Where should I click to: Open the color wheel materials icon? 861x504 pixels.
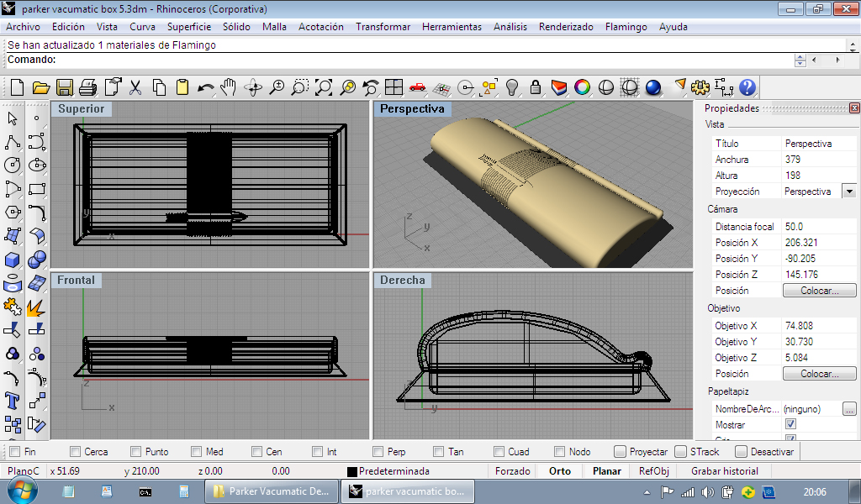coord(582,87)
